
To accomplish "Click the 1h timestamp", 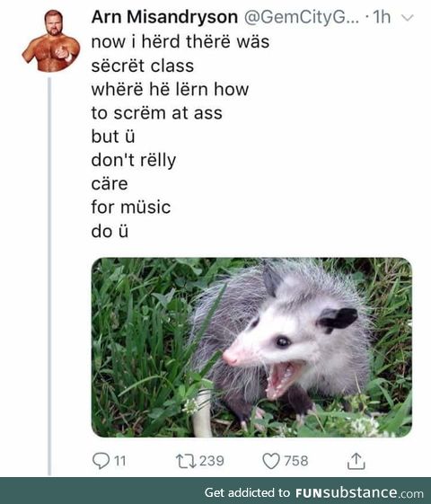I will 382,17.
